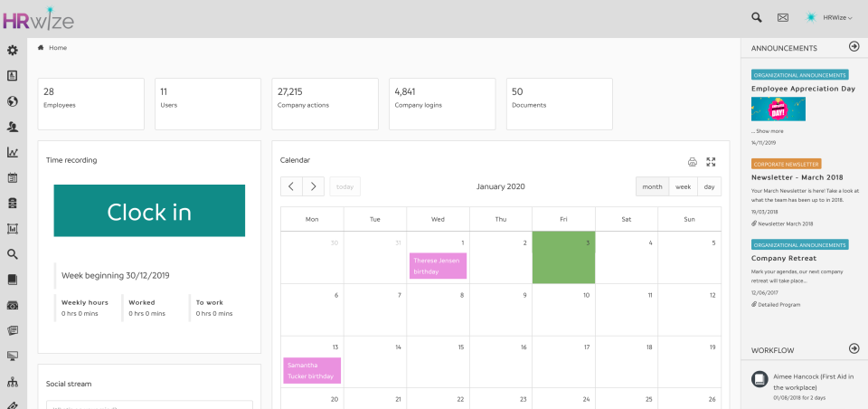Open the 4,841 Company logins card
This screenshot has height=409, width=868.
442,104
